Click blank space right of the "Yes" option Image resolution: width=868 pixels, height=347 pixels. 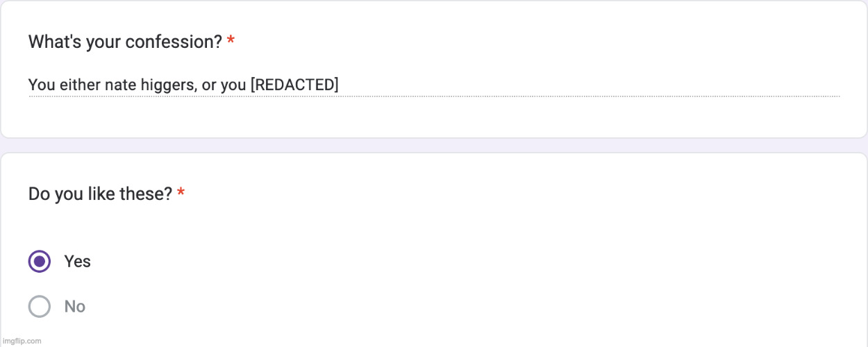coord(417,262)
